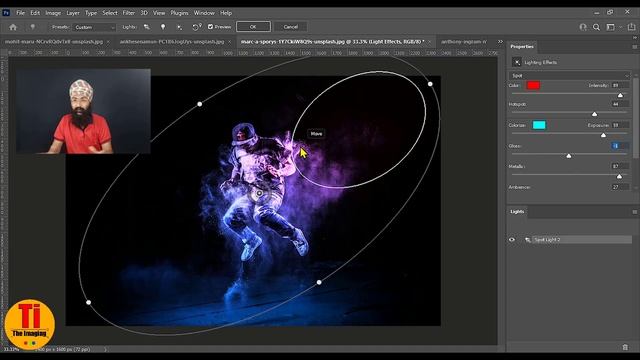Select the Properties panel tab
The image size is (640, 360).
522,47
